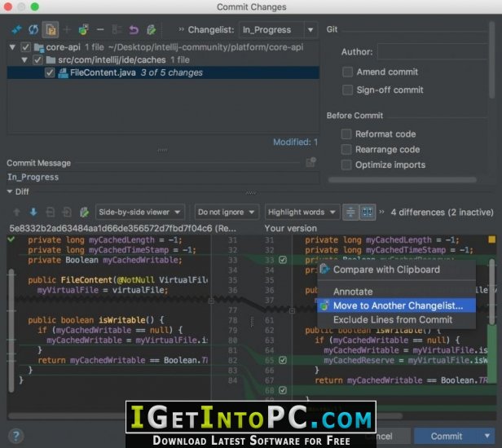502x448 pixels.
Task: Uncheck the FileContent.java checkbox
Action: (x=50, y=72)
